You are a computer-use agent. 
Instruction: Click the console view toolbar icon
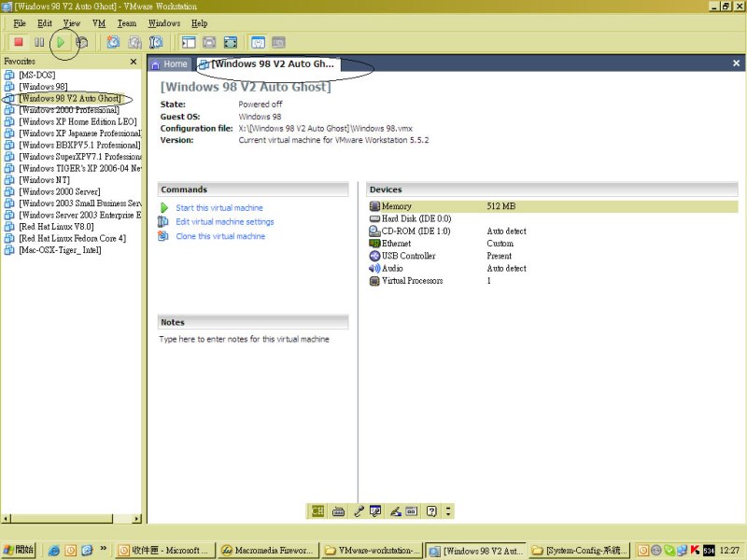(278, 42)
